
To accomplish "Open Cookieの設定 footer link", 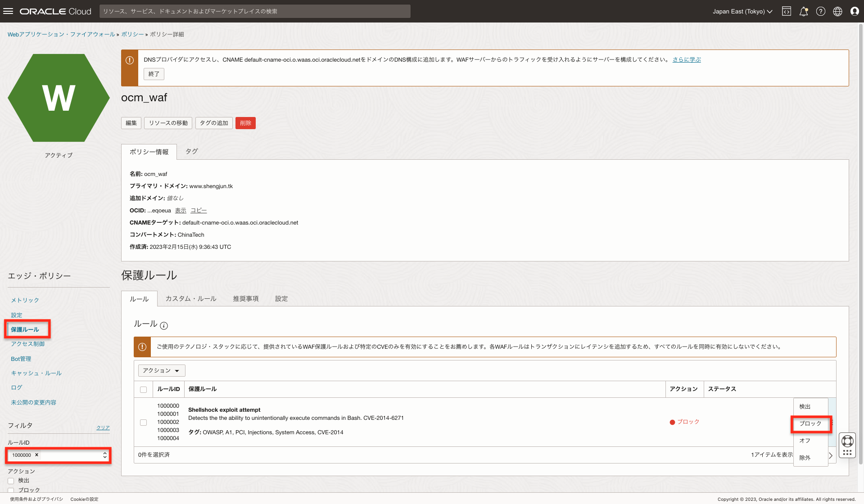I will [x=84, y=499].
